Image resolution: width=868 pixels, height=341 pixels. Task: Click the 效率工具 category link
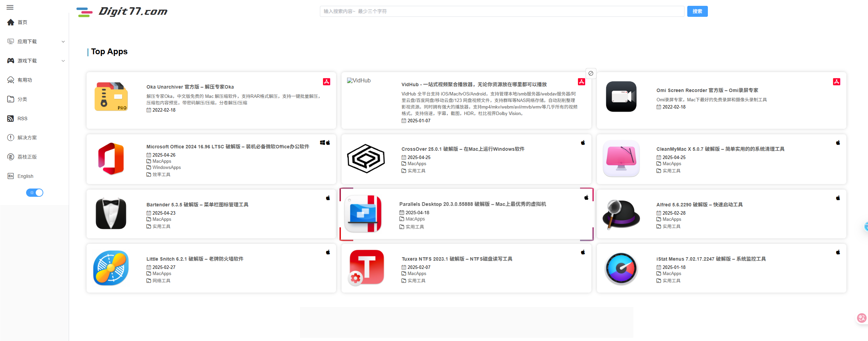162,174
